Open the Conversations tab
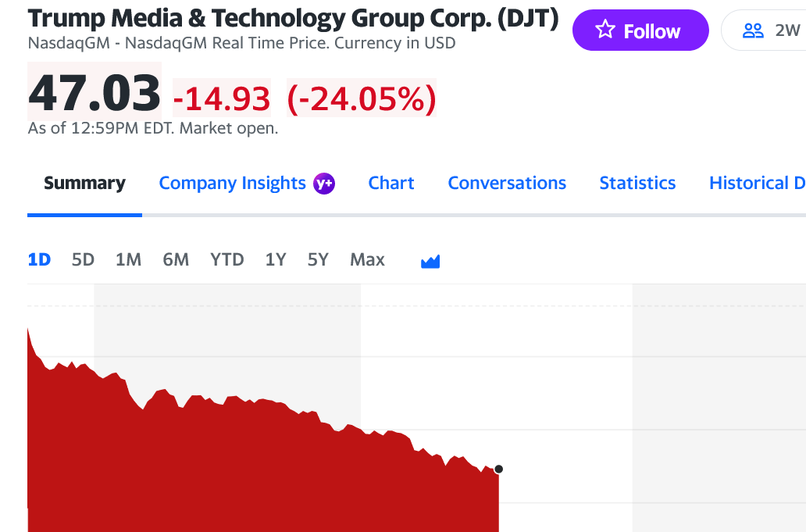 coord(507,184)
